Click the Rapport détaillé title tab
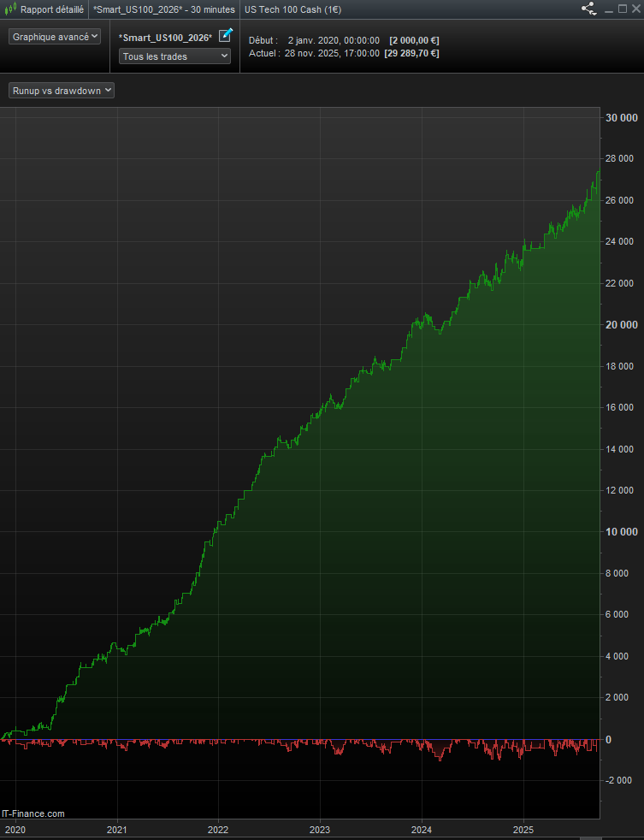Screen dimensions: 644x840 [51, 9]
